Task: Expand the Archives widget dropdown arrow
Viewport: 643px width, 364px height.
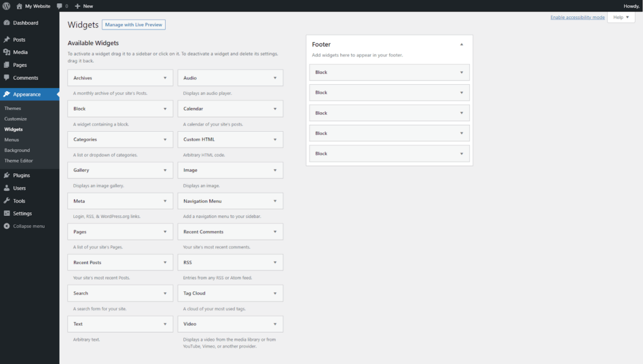Action: pyautogui.click(x=165, y=78)
